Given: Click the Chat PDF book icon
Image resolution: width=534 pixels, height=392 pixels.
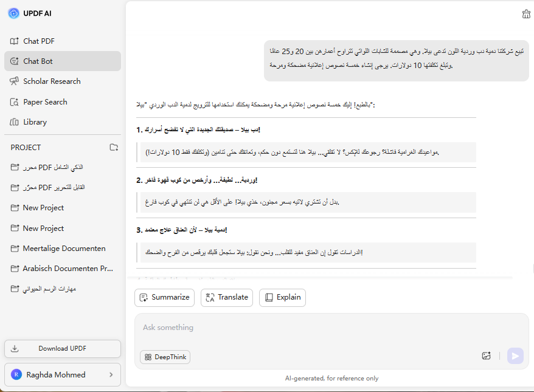Looking at the screenshot, I should (x=15, y=41).
